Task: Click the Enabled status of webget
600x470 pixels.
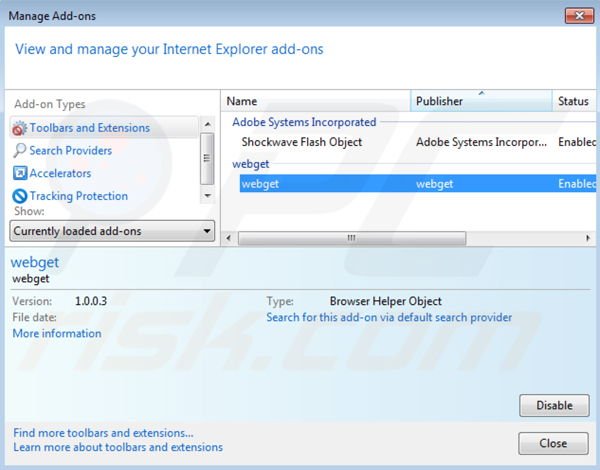Action: (577, 184)
